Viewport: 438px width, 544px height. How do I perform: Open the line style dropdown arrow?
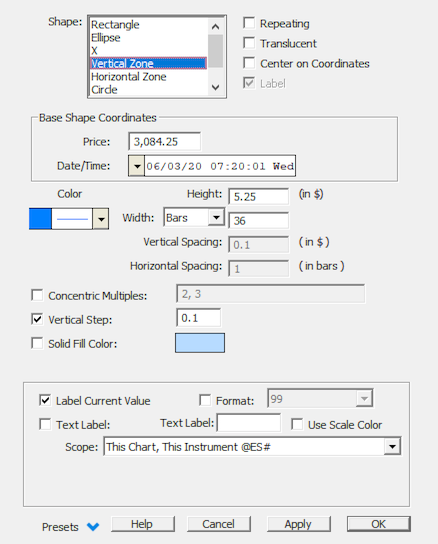click(101, 219)
